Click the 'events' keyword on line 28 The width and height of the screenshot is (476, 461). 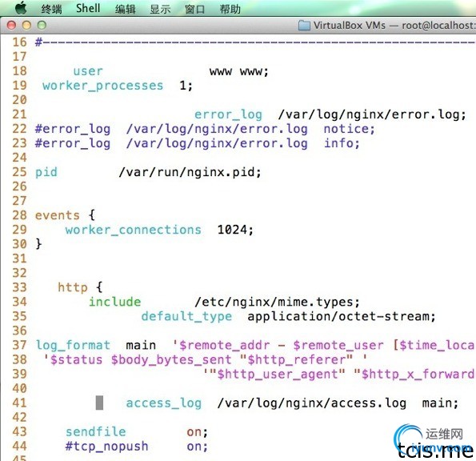[x=58, y=215]
